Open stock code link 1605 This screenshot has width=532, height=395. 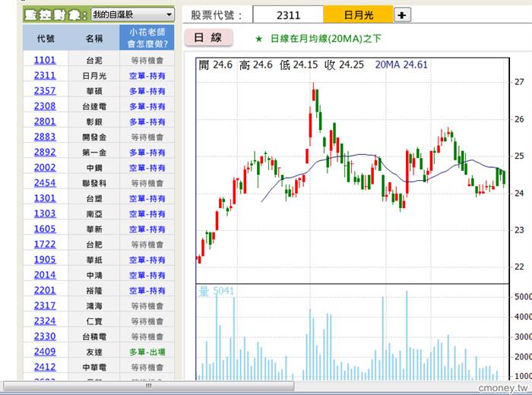coord(45,229)
